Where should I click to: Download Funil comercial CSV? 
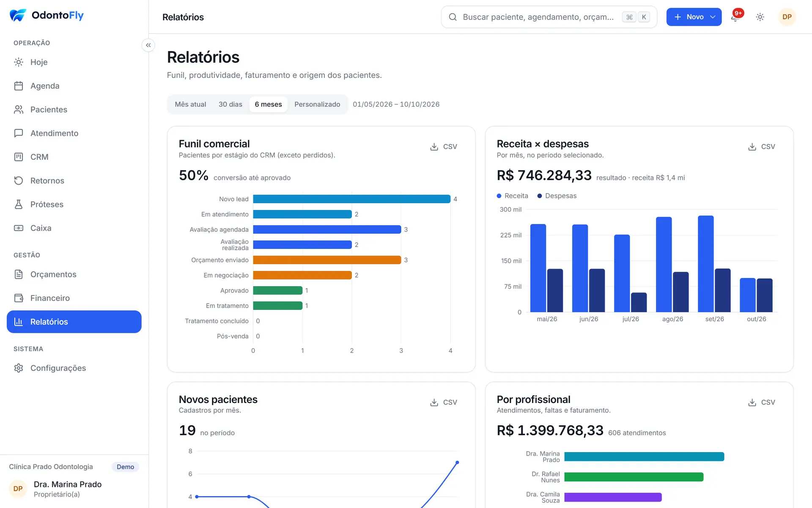(444, 147)
